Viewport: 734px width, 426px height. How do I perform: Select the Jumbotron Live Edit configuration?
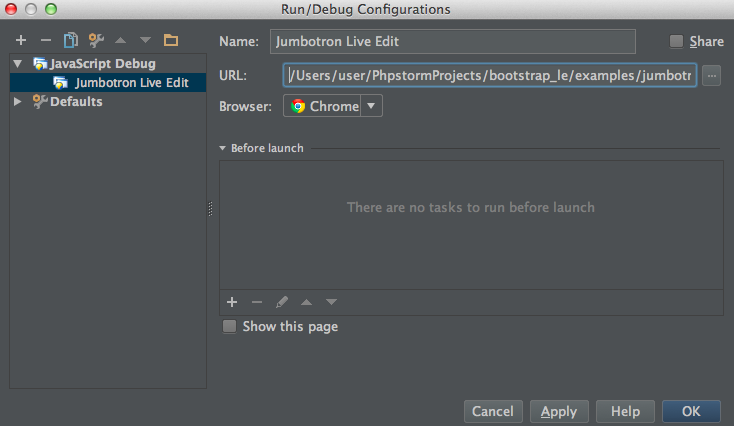[108, 82]
